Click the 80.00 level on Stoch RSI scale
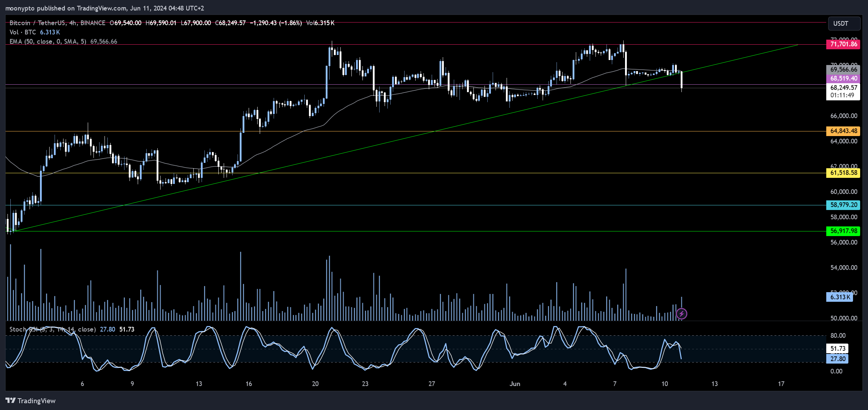 point(838,335)
